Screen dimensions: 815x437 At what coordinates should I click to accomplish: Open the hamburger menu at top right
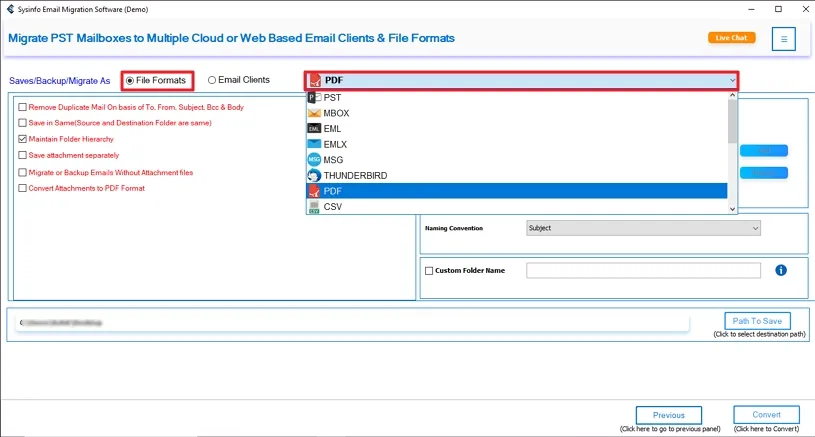coord(784,39)
